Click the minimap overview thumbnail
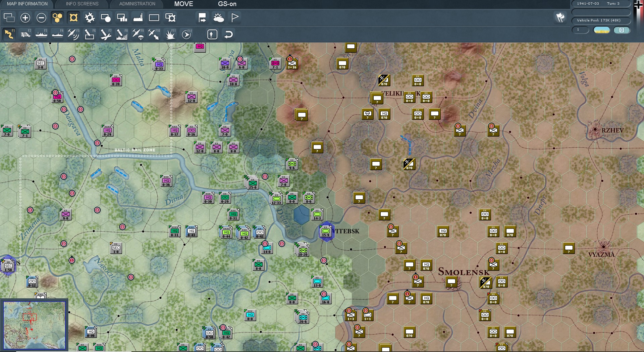644x352 pixels. pos(34,325)
